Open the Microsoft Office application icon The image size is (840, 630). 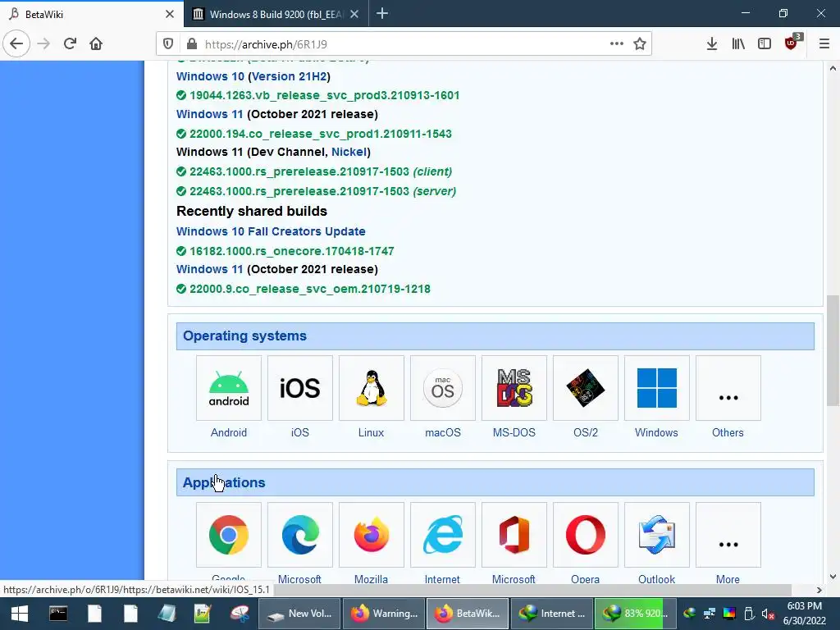coord(514,535)
